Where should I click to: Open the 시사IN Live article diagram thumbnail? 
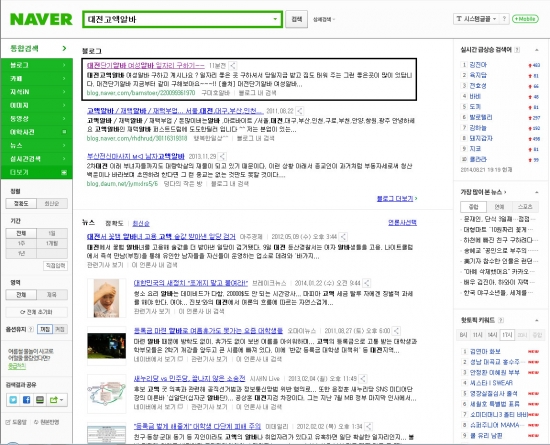107,393
